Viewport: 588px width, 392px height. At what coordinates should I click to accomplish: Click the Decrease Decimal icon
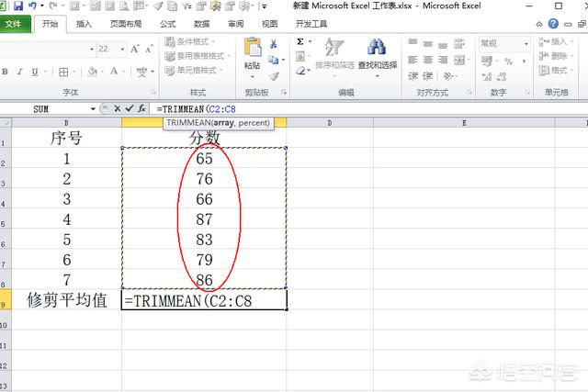pyautogui.click(x=502, y=77)
